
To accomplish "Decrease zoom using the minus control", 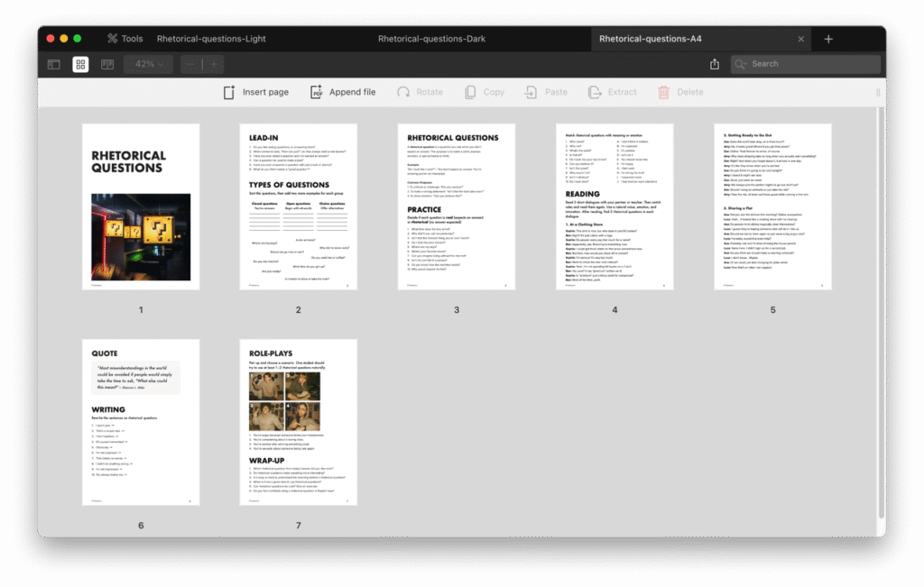I will pos(190,64).
